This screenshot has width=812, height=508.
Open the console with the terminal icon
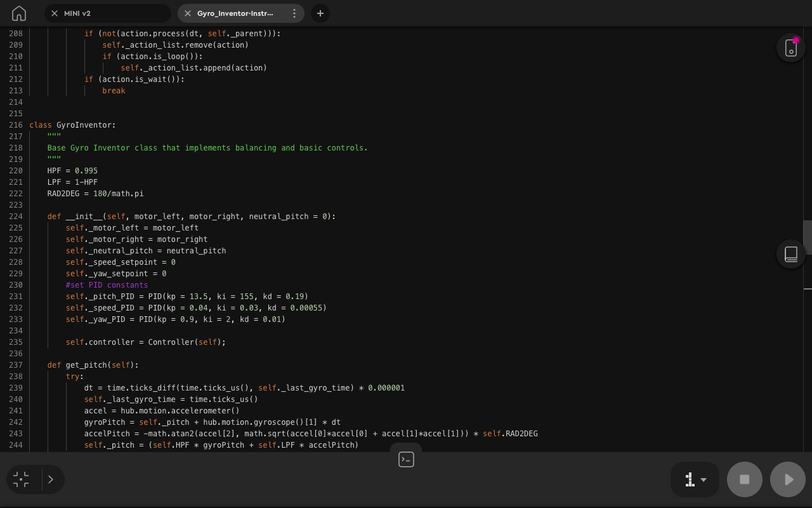click(406, 458)
